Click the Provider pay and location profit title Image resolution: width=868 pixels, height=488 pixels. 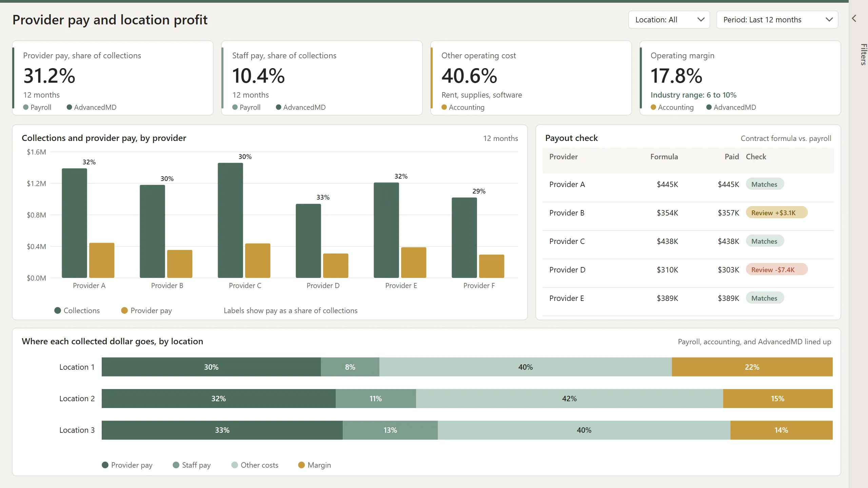pos(110,20)
